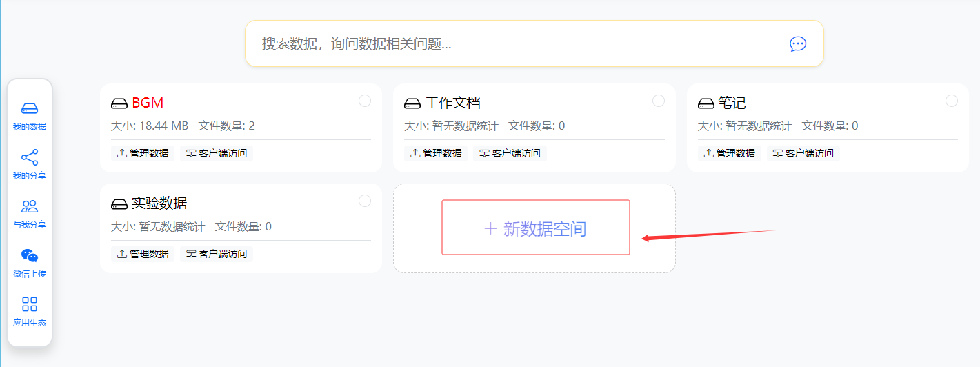Open WeChat Upload in sidebar
The width and height of the screenshot is (980, 367).
(x=30, y=261)
